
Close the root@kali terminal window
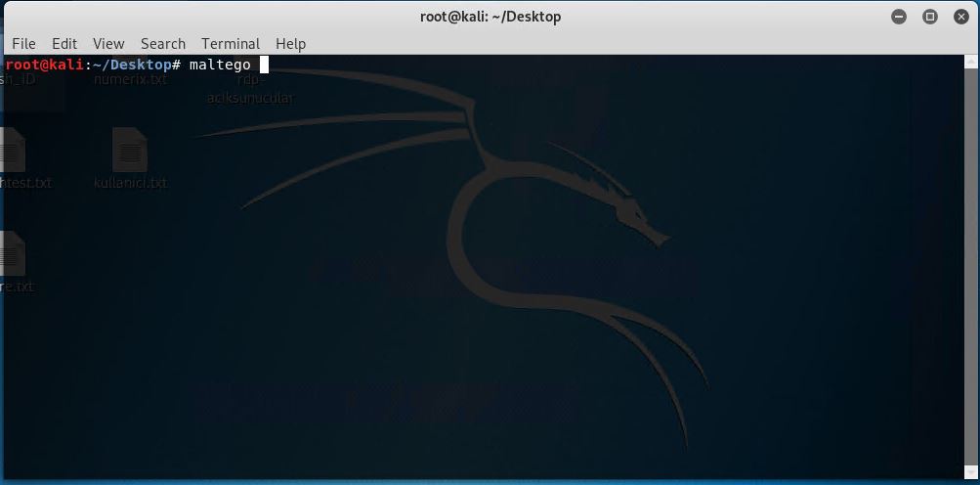pos(961,17)
